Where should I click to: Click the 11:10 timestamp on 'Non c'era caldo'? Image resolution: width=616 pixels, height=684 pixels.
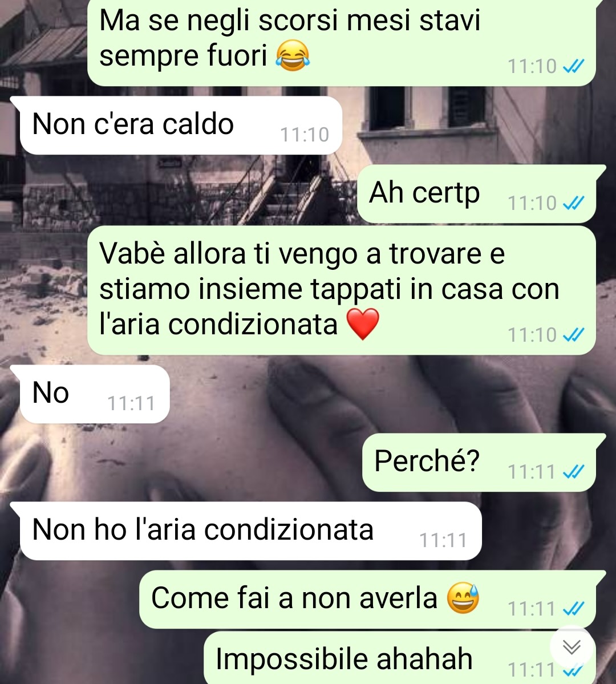(x=305, y=135)
